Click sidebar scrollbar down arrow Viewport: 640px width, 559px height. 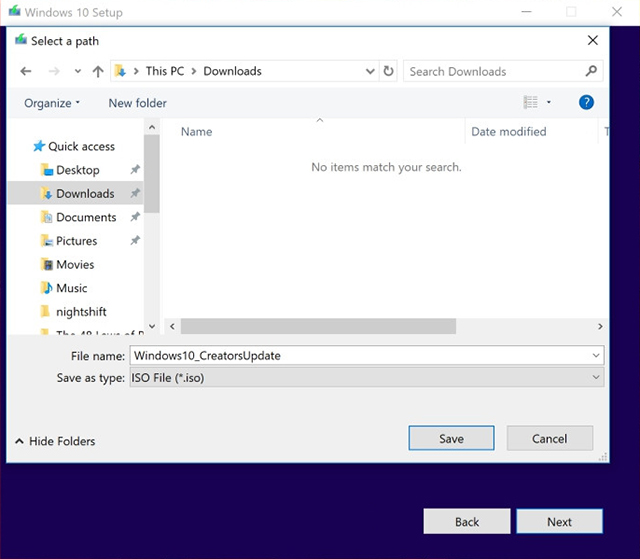(x=152, y=326)
